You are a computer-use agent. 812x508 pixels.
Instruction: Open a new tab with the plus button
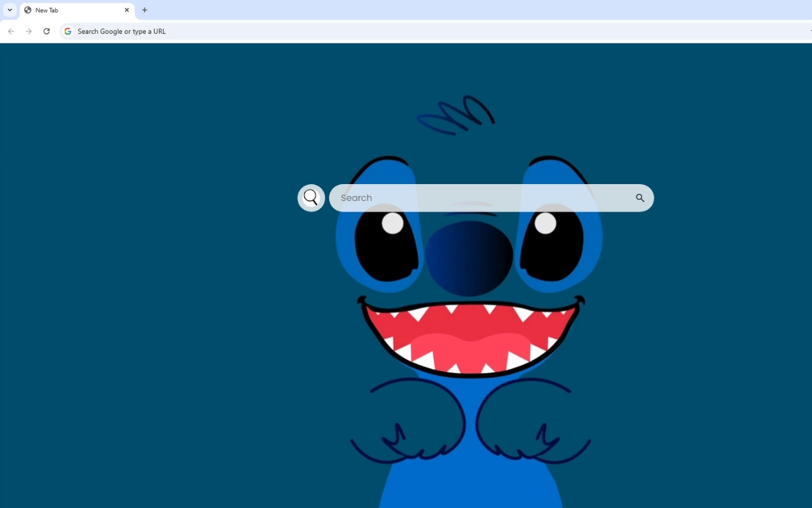click(x=145, y=10)
